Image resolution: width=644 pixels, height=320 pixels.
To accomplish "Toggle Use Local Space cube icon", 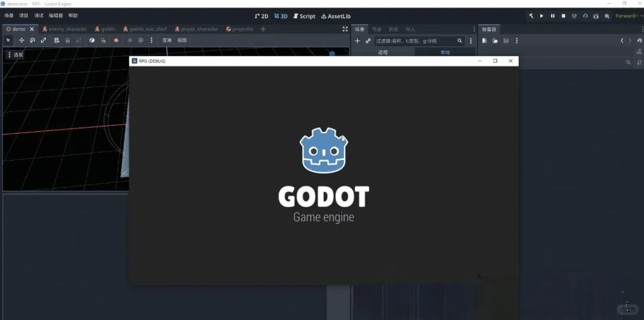I will coord(92,41).
